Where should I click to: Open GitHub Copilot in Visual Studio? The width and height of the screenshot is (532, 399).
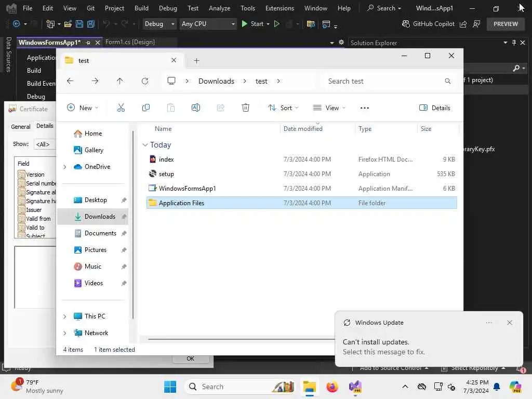pos(428,24)
